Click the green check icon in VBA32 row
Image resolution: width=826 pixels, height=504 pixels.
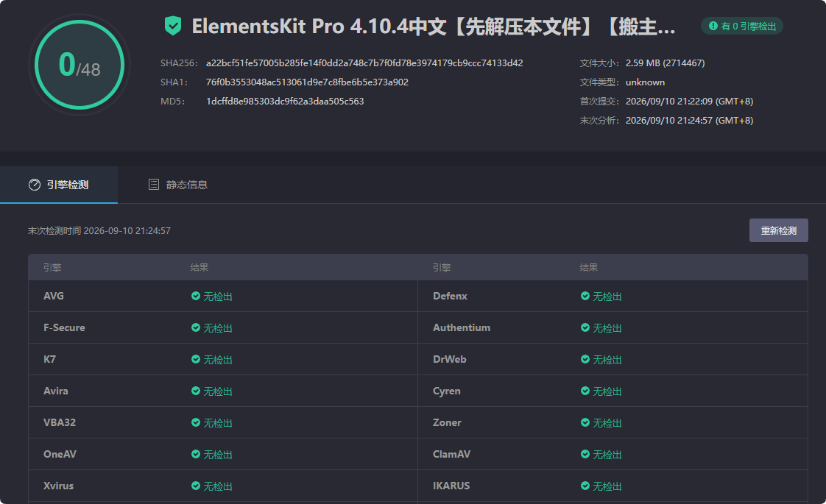(195, 422)
